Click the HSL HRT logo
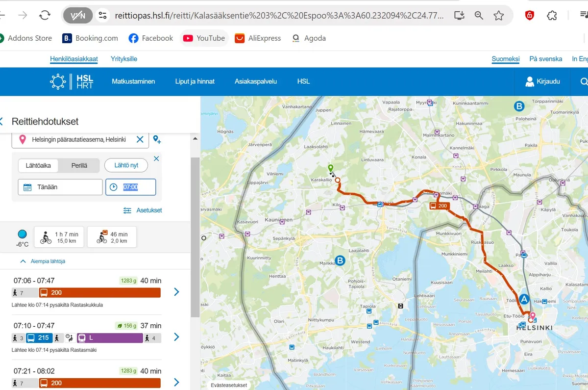 [x=72, y=81]
